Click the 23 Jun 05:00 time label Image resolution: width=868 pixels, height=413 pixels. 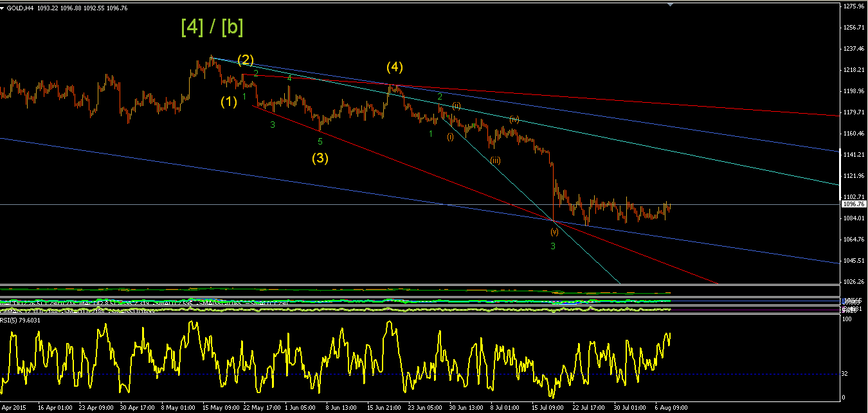(x=425, y=407)
